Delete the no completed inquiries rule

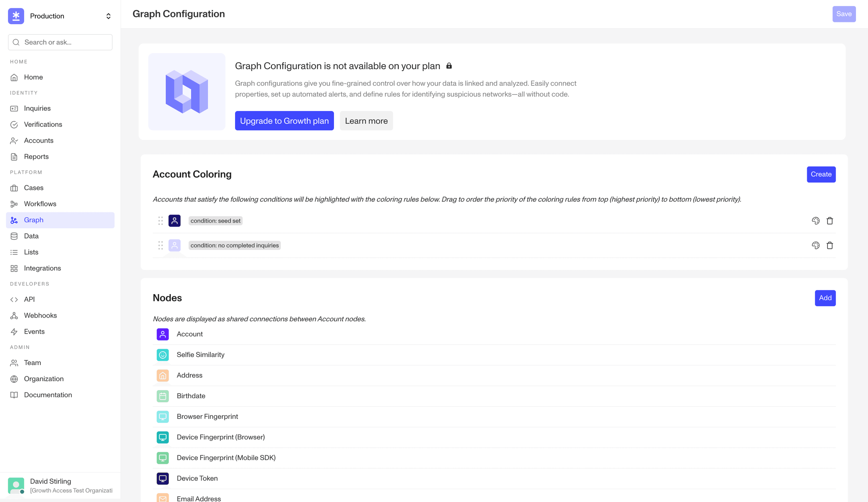[829, 245]
